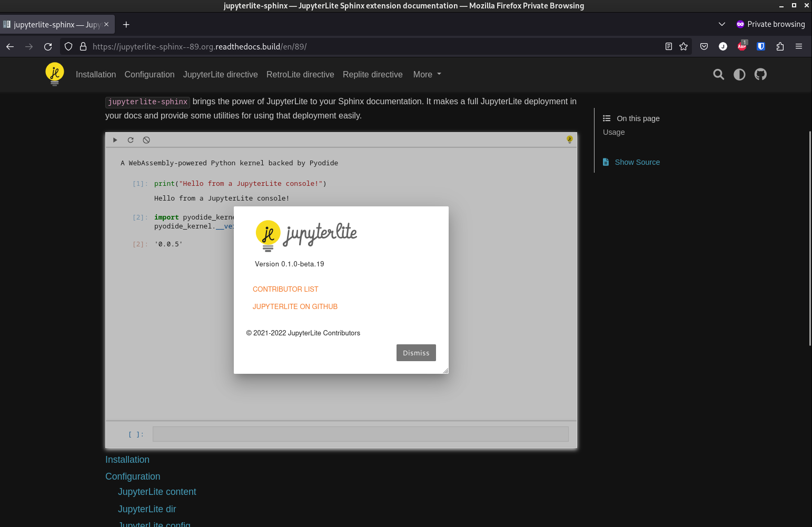The image size is (812, 527).
Task: Open the JupyterLite dir link
Action: pos(147,509)
